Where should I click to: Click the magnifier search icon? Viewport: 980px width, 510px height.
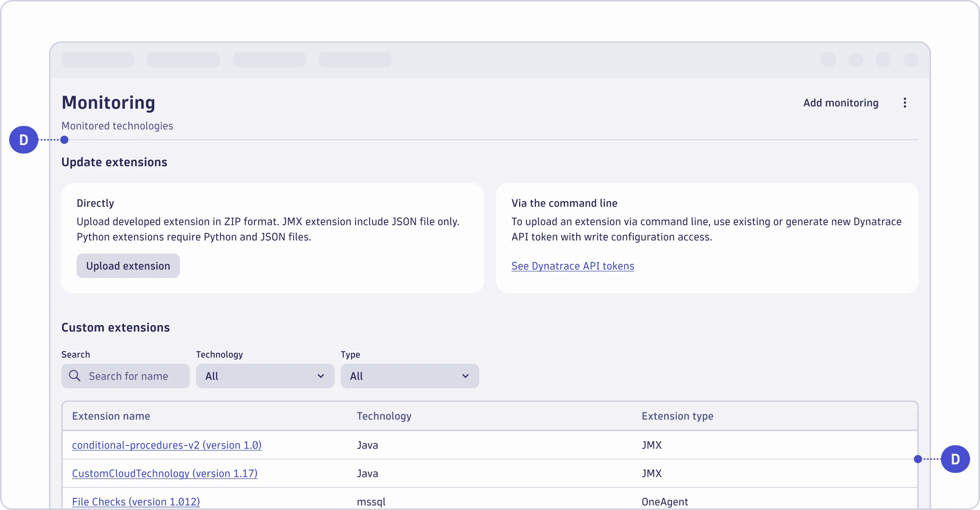[75, 376]
